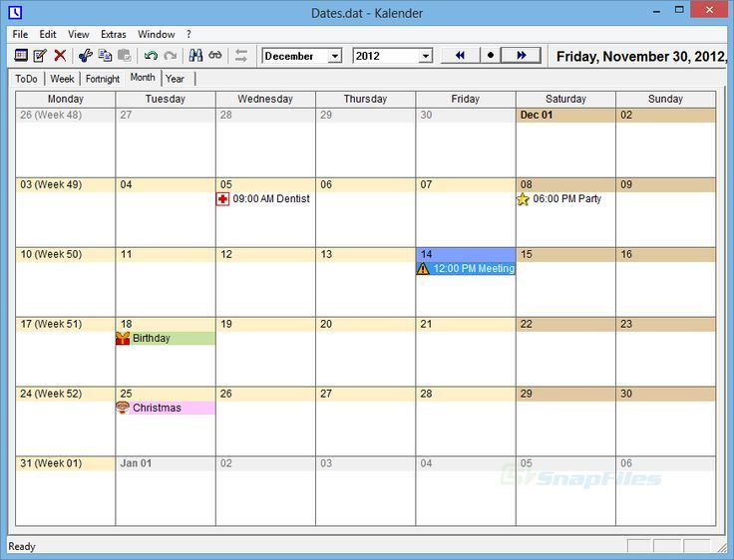Select the 09:00 AM Dentist appointment
The width and height of the screenshot is (734, 560).
pyautogui.click(x=263, y=199)
